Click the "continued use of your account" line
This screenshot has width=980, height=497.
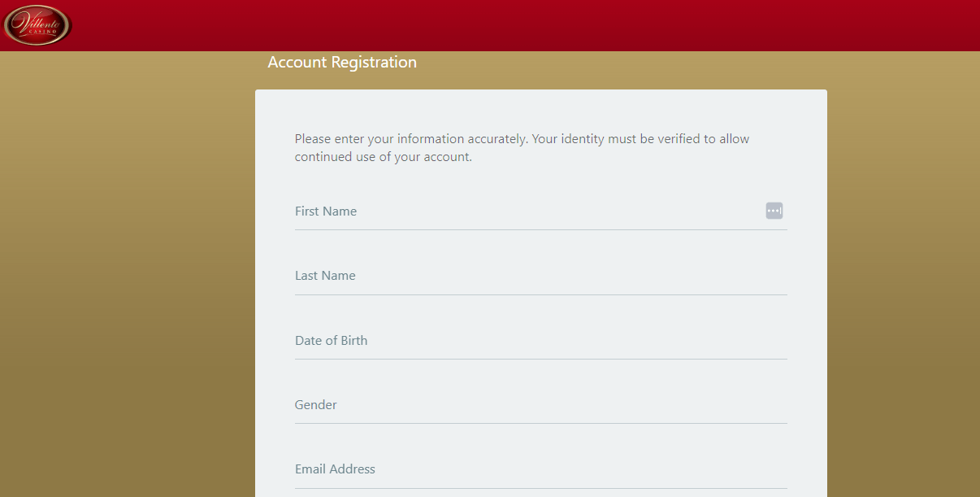click(384, 157)
